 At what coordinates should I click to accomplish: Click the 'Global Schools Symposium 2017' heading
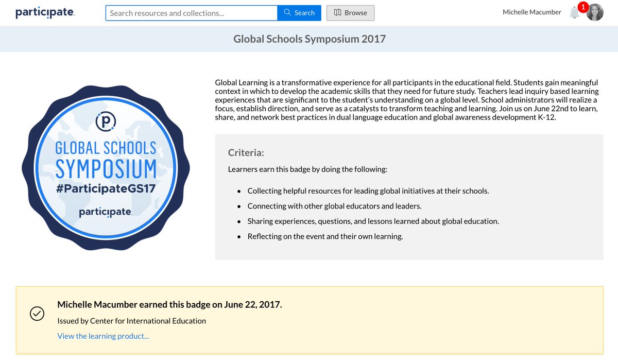click(x=310, y=39)
